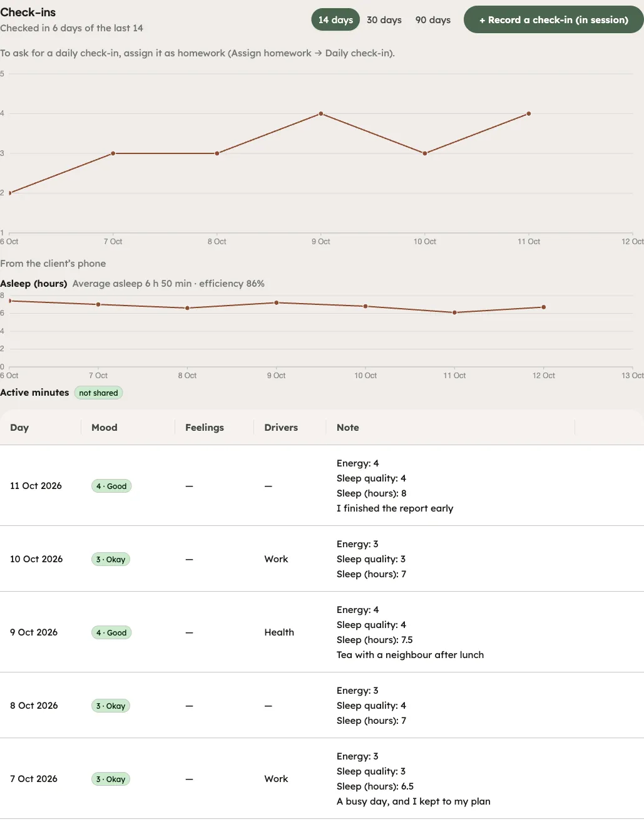Click the 7 Oct mood chart point
The image size is (644, 824).
113,153
